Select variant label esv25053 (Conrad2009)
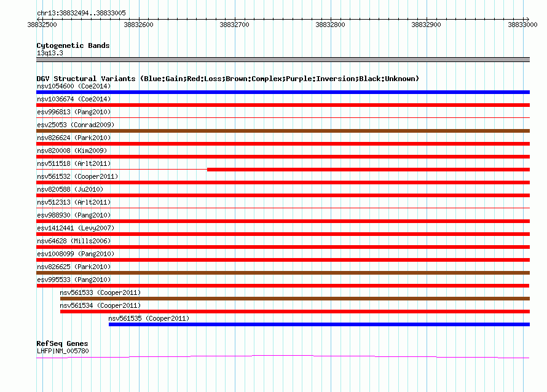Viewport: 547px width, 392px height. [76, 125]
